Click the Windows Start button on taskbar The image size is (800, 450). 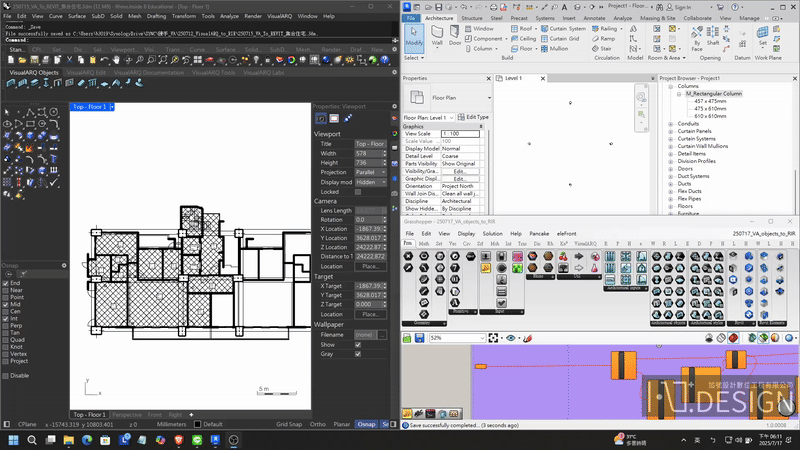click(14, 440)
